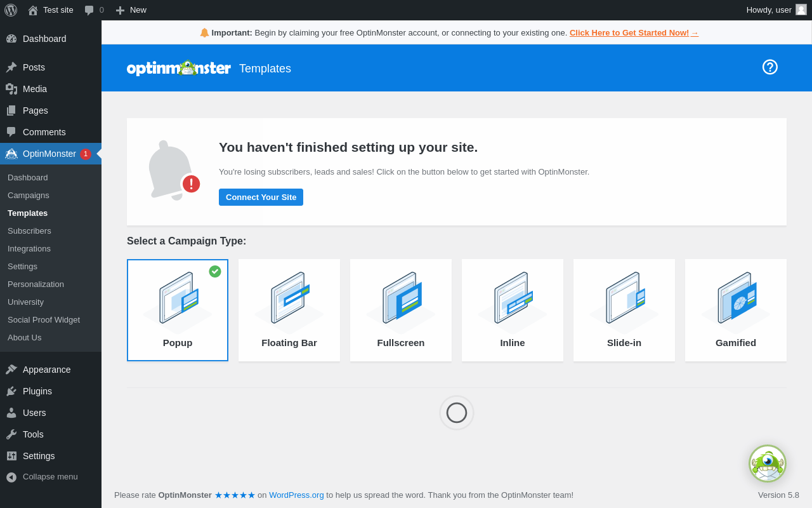This screenshot has width=812, height=508.
Task: Click the Media icon in sidebar
Action: [11, 89]
